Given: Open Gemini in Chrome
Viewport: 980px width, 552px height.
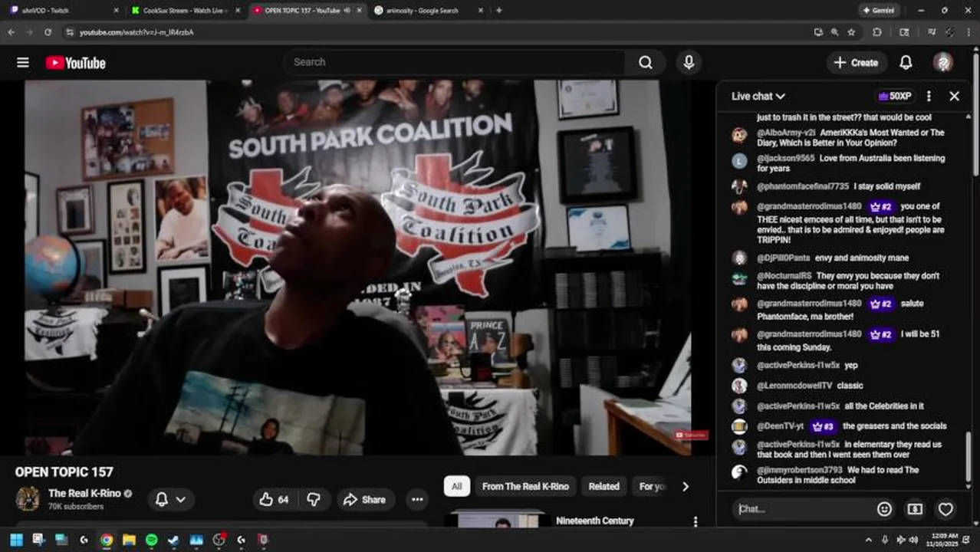Looking at the screenshot, I should point(879,11).
